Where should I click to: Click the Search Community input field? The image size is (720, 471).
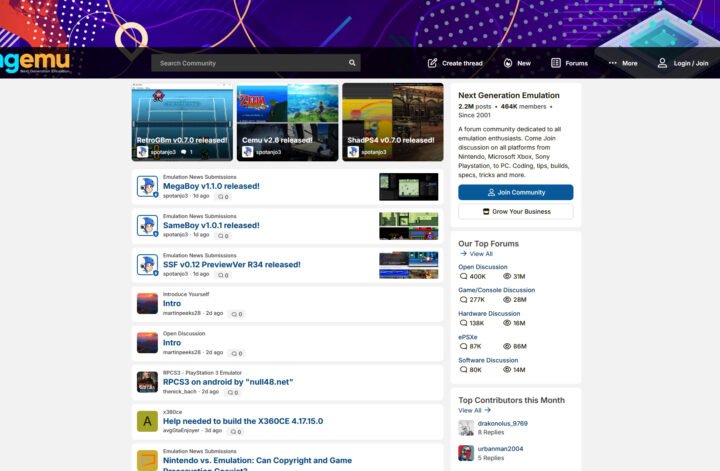[x=256, y=63]
